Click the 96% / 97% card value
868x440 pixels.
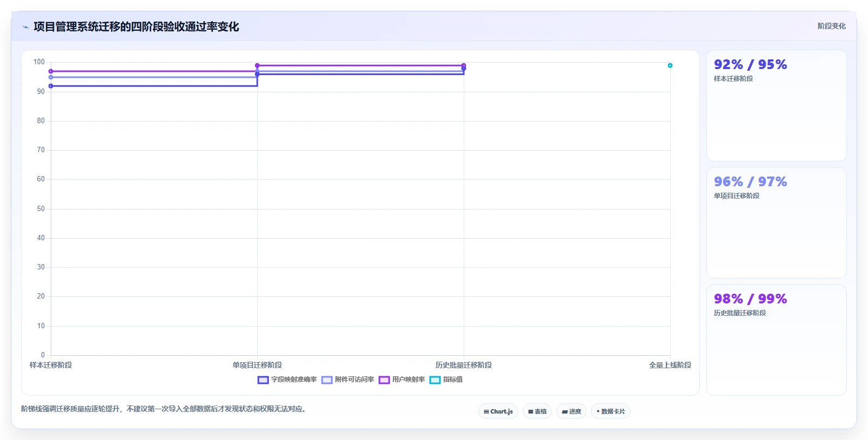pyautogui.click(x=750, y=182)
